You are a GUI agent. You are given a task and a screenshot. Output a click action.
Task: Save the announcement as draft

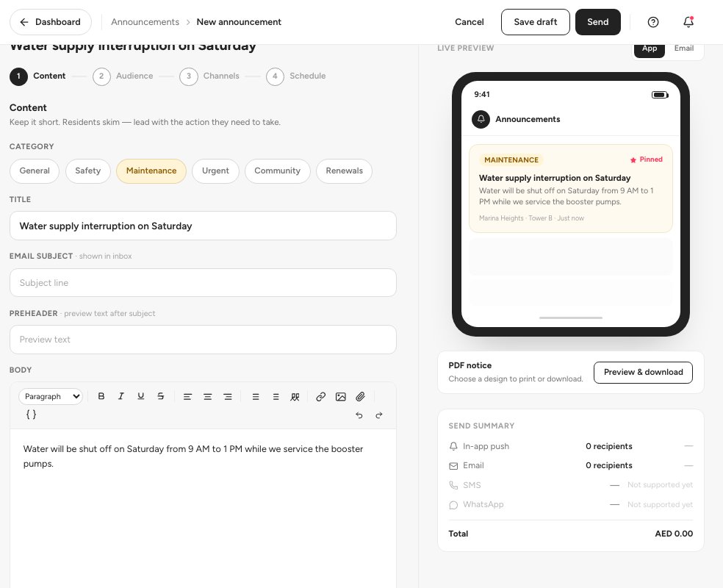[536, 22]
